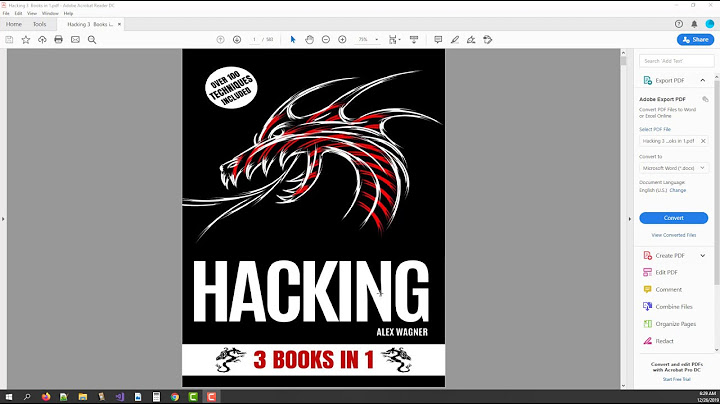
Task: Zoom out with minus icon
Action: click(326, 40)
